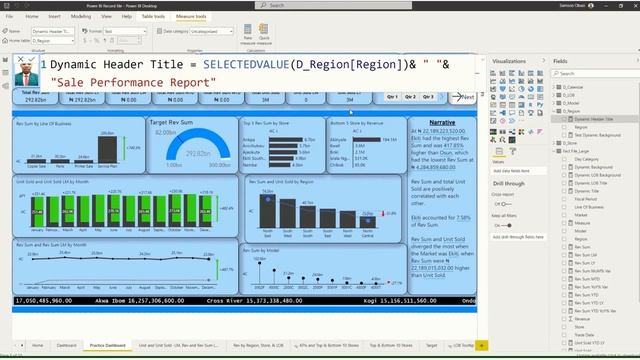Check the Day Category field checkbox
This screenshot has width=640, height=360.
coord(565,159)
